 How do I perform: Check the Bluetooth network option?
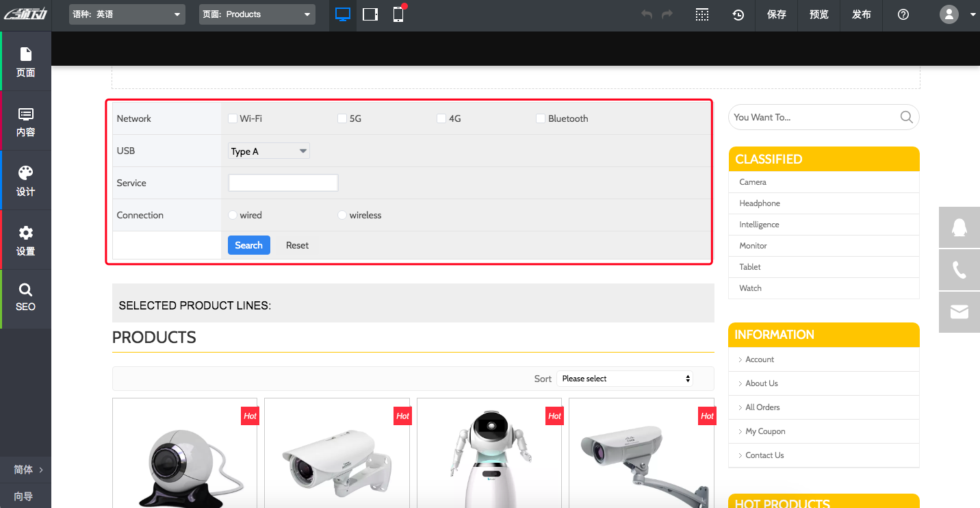pyautogui.click(x=541, y=118)
